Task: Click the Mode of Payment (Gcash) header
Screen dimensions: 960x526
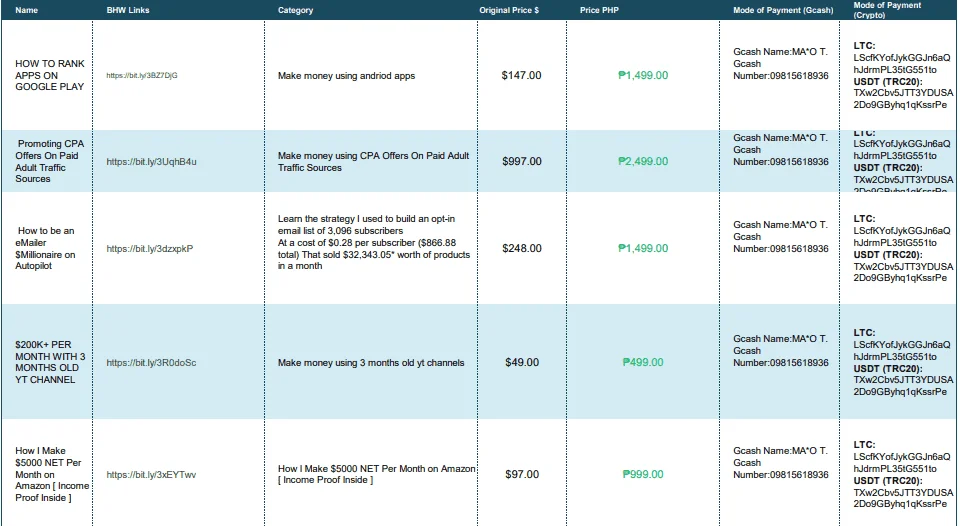Action: pos(783,10)
